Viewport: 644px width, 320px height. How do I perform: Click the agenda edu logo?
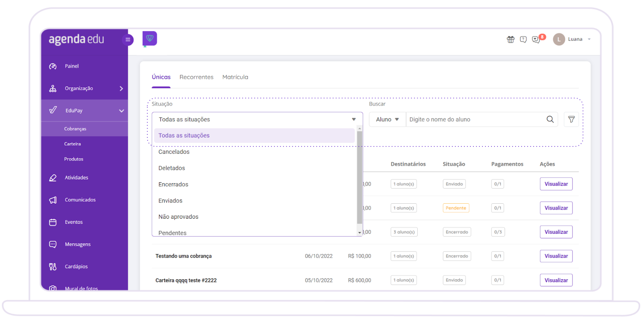coord(76,39)
